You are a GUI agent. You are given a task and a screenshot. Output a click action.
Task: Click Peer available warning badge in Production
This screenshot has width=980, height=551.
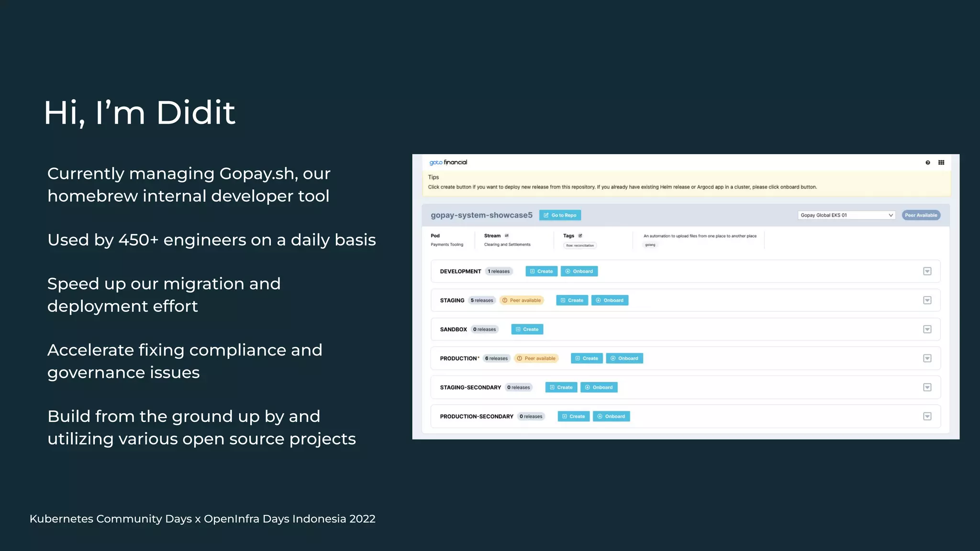click(536, 358)
